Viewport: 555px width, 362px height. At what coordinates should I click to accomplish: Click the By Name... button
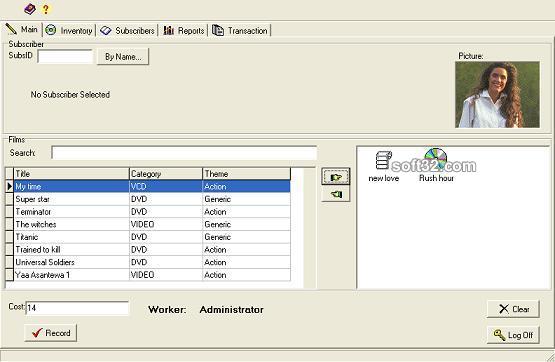[x=123, y=57]
